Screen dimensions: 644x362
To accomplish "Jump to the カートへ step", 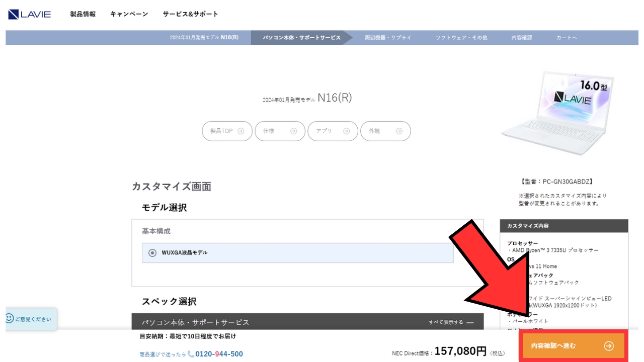I will click(x=567, y=38).
